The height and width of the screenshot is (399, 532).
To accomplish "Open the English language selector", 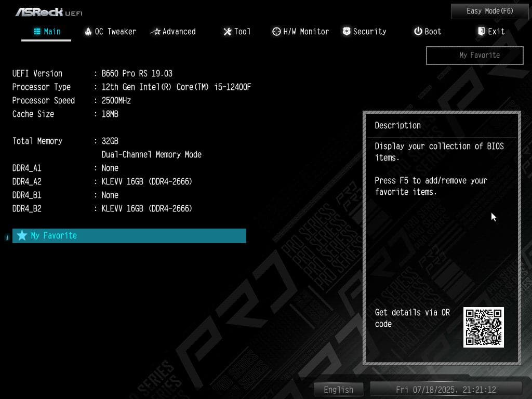I will [x=338, y=389].
